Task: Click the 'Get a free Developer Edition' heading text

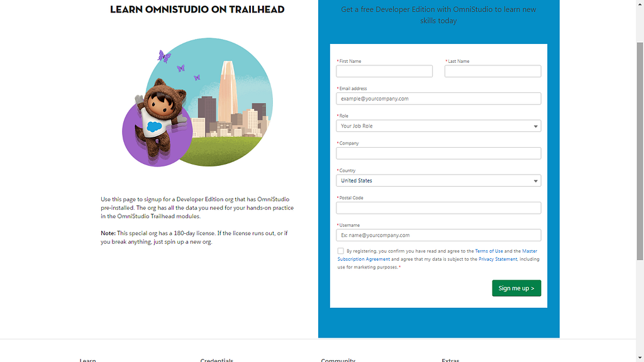Action: 438,15
